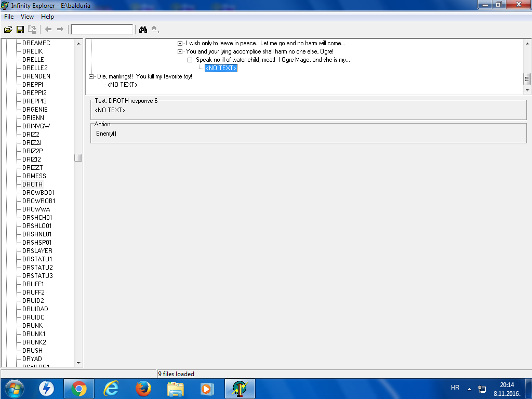Select DRINVGW in the file tree
532x399 pixels.
coord(36,126)
